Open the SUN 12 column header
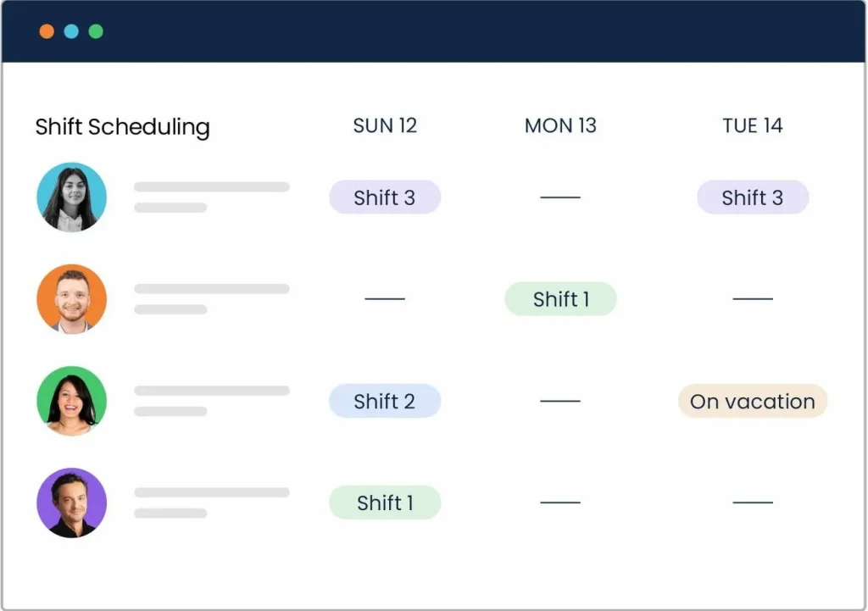The height and width of the screenshot is (611, 868). click(x=385, y=126)
